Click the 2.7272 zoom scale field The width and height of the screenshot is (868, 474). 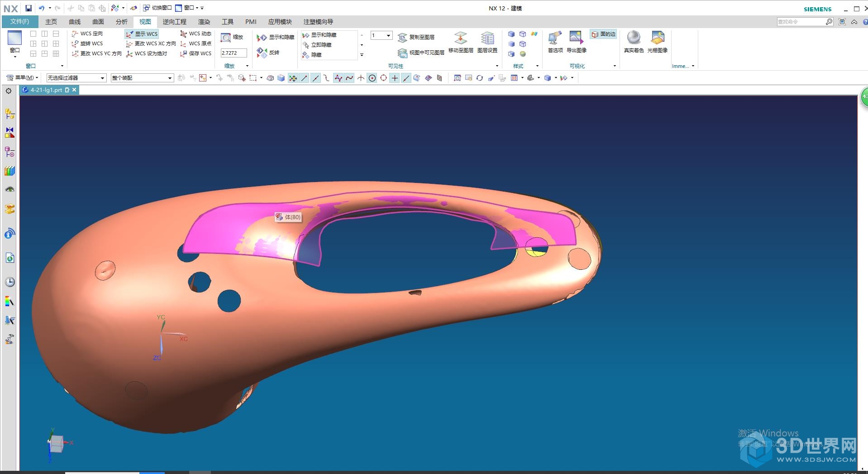(234, 53)
